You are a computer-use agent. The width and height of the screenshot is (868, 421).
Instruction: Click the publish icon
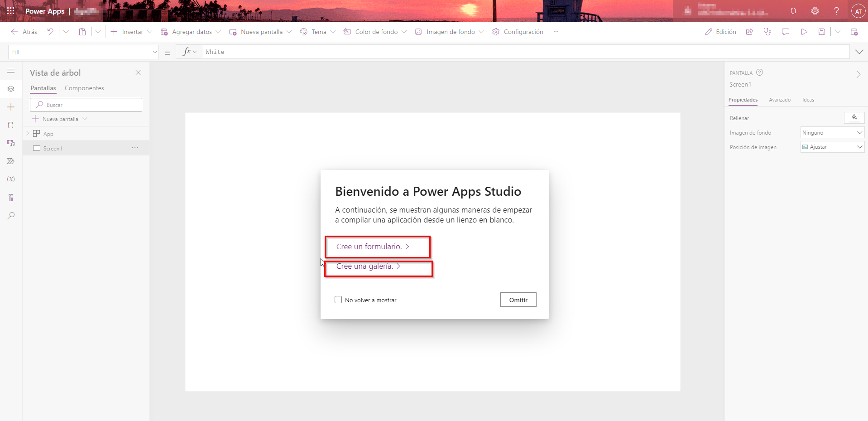[x=854, y=32]
